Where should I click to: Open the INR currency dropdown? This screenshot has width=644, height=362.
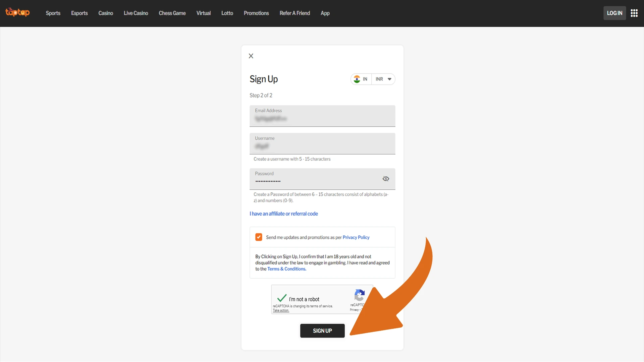pyautogui.click(x=383, y=79)
